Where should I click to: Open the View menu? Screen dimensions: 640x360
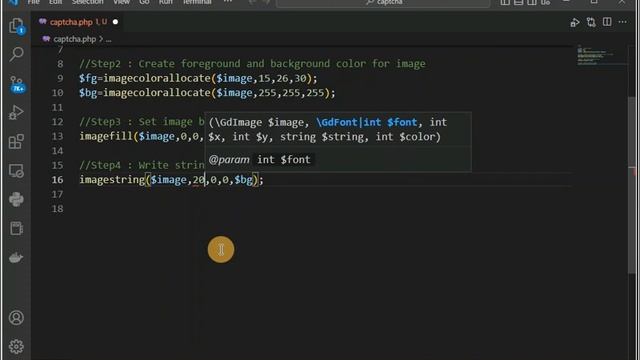tap(121, 2)
